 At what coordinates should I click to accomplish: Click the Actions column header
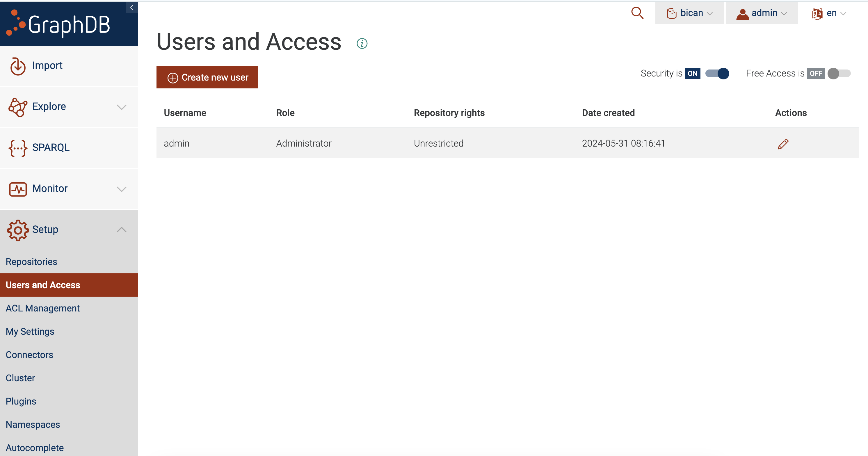click(x=791, y=113)
